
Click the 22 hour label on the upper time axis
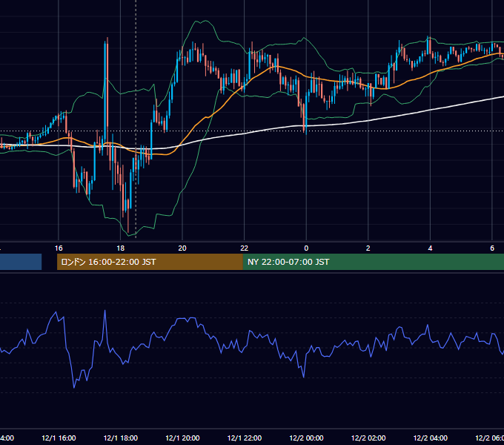pos(245,248)
